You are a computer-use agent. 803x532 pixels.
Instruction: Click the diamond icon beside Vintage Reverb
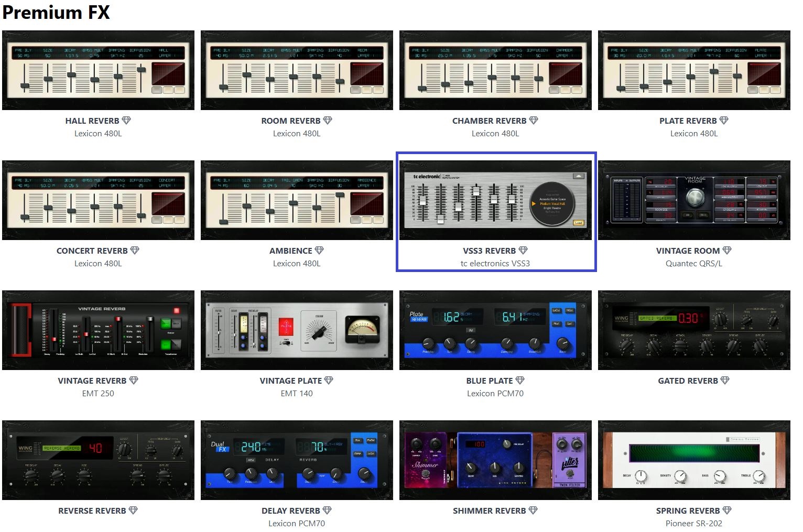pyautogui.click(x=134, y=381)
